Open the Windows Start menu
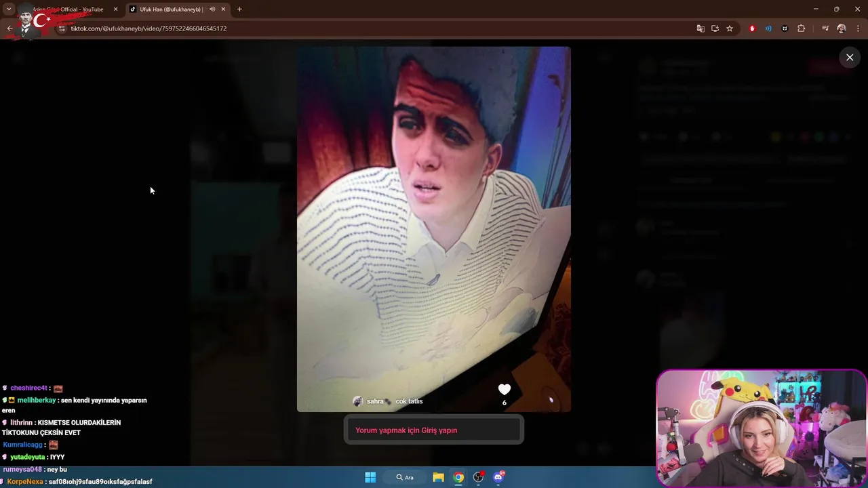 tap(370, 477)
